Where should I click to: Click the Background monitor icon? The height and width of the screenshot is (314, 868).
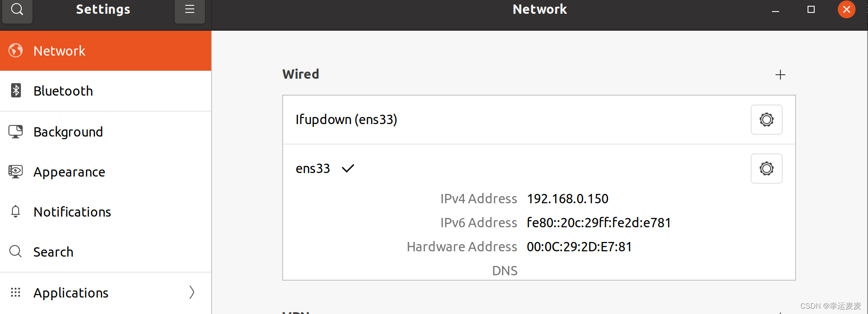tap(15, 131)
